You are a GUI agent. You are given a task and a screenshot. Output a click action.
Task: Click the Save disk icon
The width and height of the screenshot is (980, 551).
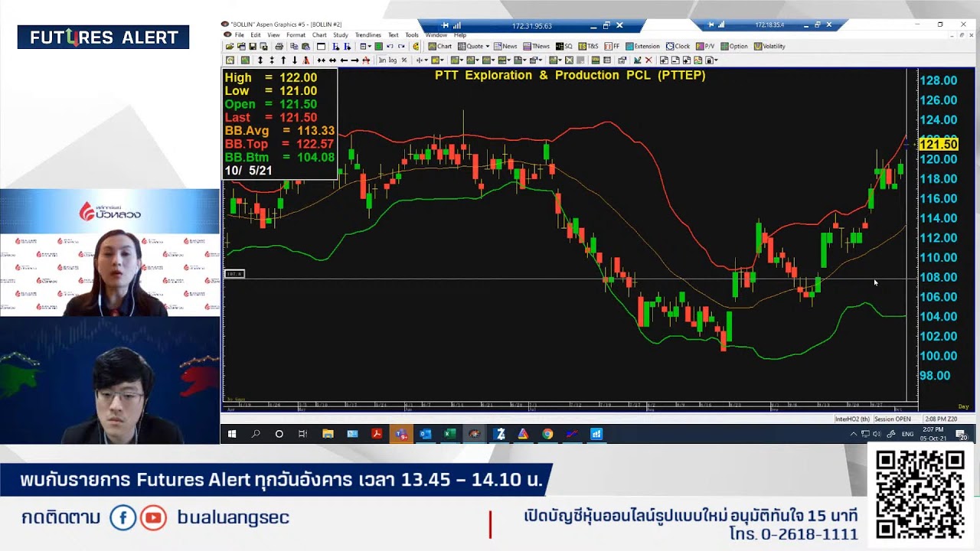(x=253, y=46)
